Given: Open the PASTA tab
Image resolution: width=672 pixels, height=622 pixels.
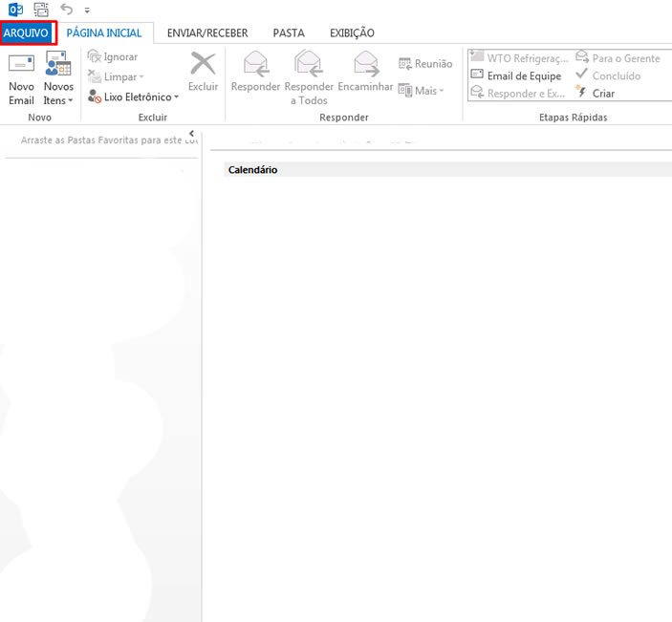Looking at the screenshot, I should (x=289, y=33).
